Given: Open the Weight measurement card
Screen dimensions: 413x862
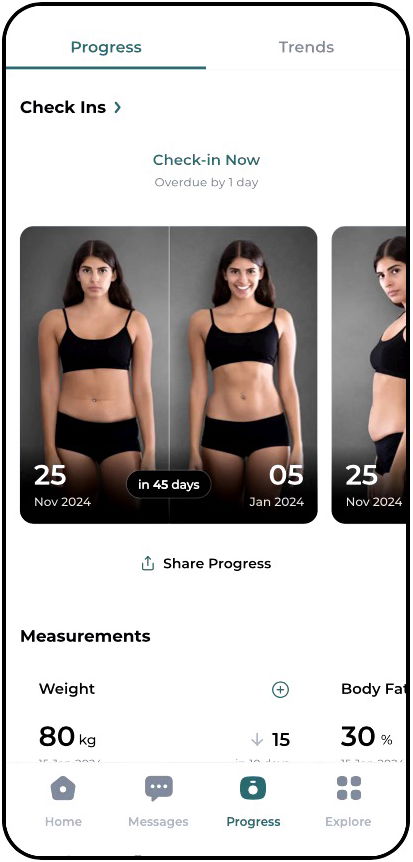Looking at the screenshot, I should click(x=164, y=717).
